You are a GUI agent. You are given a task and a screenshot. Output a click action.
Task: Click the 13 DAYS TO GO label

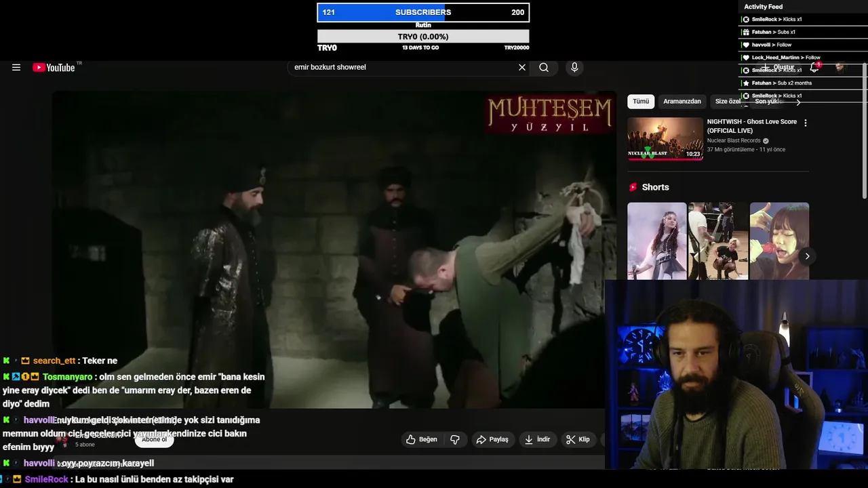[x=420, y=47]
